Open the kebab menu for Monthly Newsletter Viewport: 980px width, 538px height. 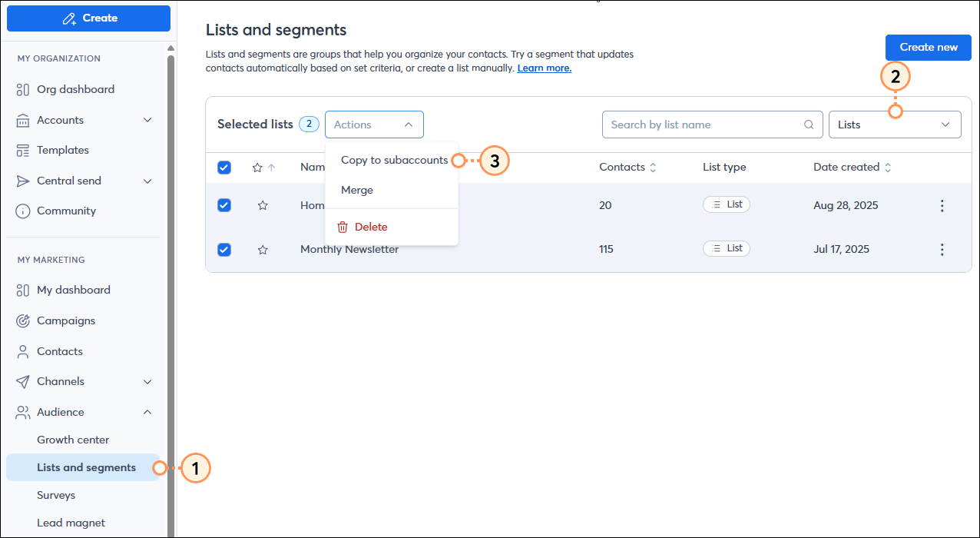[942, 249]
